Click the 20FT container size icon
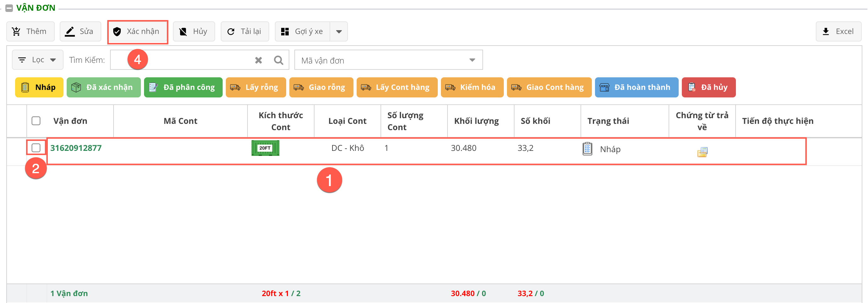Screen dimensions: 868x303 (x=265, y=148)
